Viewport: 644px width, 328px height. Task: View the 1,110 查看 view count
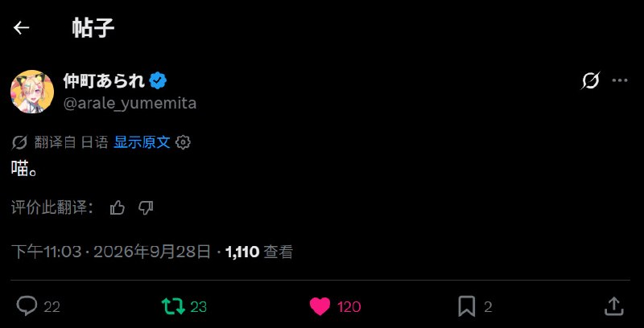click(259, 252)
